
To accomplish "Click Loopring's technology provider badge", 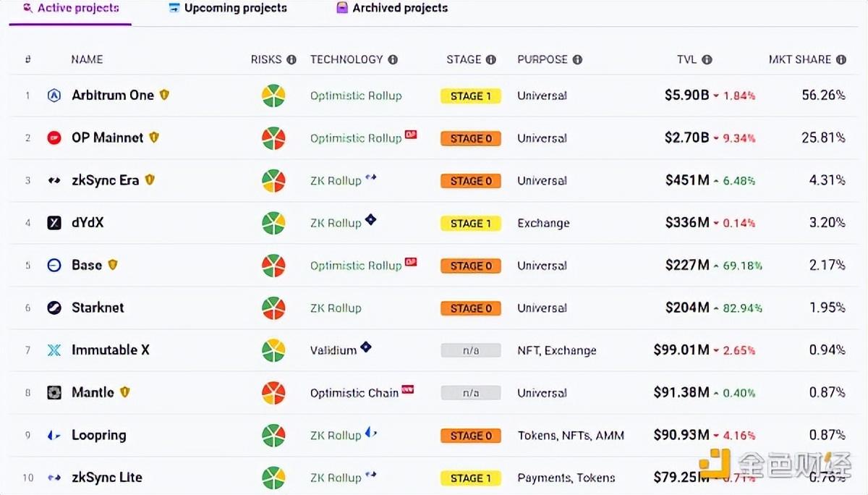I will coord(371,432).
